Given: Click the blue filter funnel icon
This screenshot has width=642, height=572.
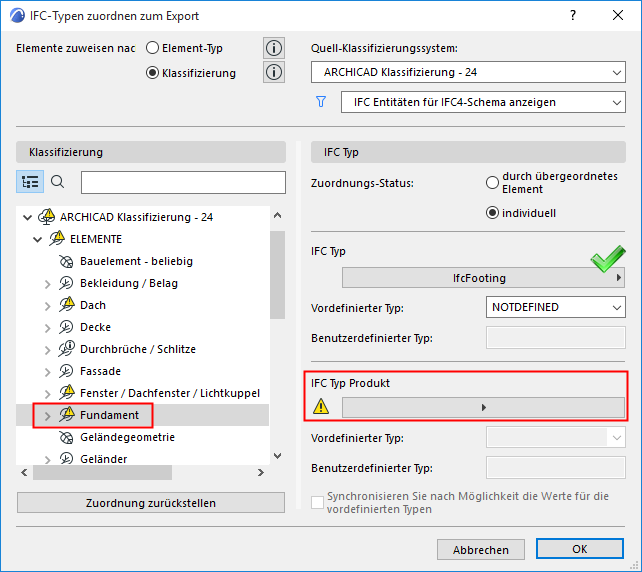Looking at the screenshot, I should pos(321,102).
